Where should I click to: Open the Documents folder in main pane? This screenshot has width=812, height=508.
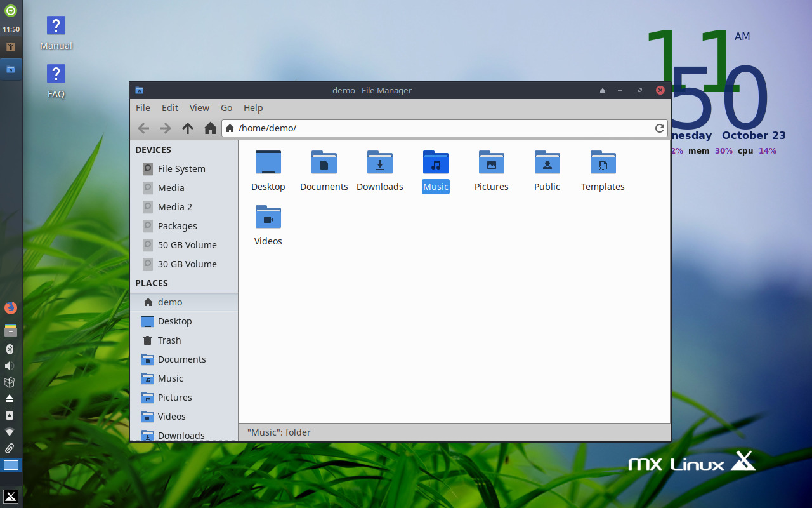pyautogui.click(x=324, y=163)
